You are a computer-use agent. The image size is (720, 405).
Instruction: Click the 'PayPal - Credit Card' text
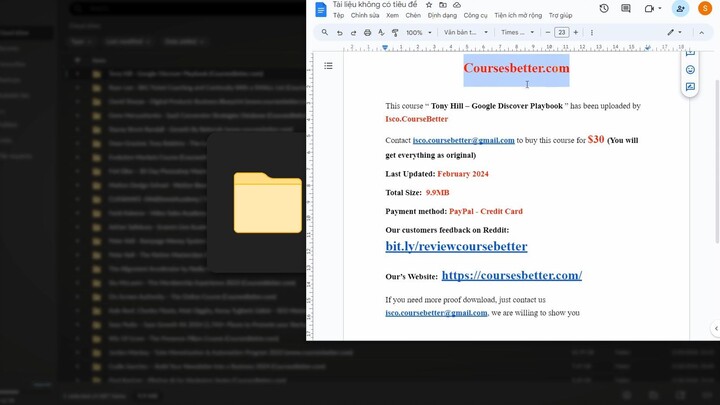[x=486, y=212]
